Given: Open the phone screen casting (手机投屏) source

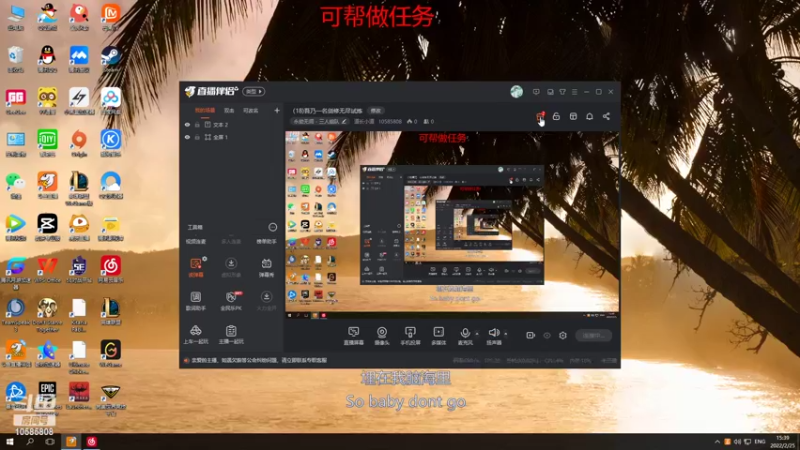Looking at the screenshot, I should [x=410, y=336].
